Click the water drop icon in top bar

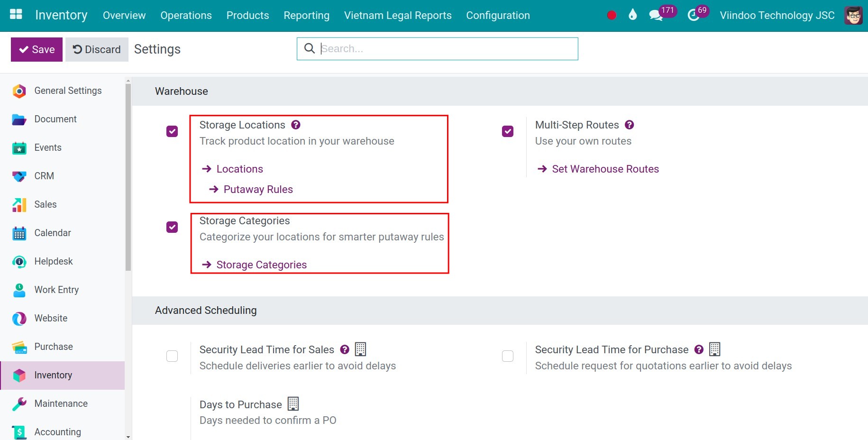[632, 15]
